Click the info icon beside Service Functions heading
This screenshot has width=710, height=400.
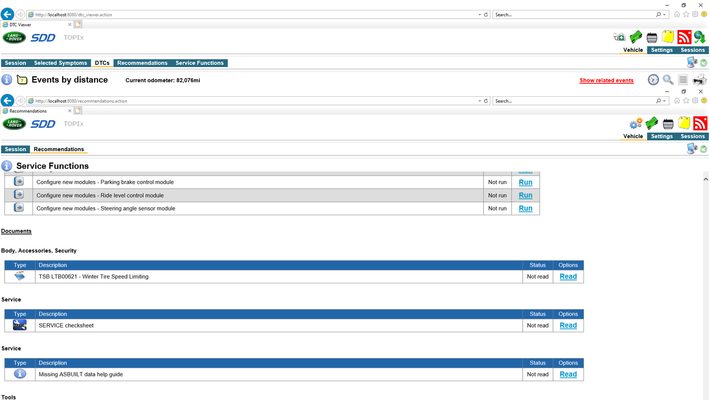(6, 166)
